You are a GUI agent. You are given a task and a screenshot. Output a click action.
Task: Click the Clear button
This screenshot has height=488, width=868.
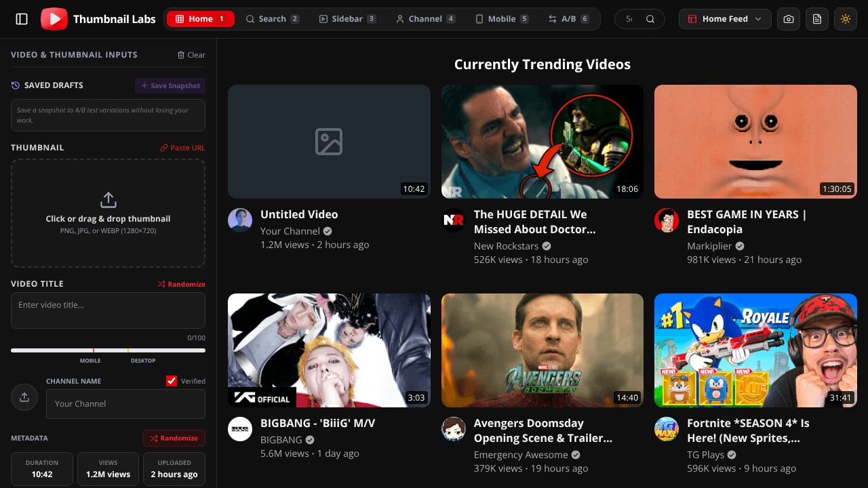coord(191,55)
